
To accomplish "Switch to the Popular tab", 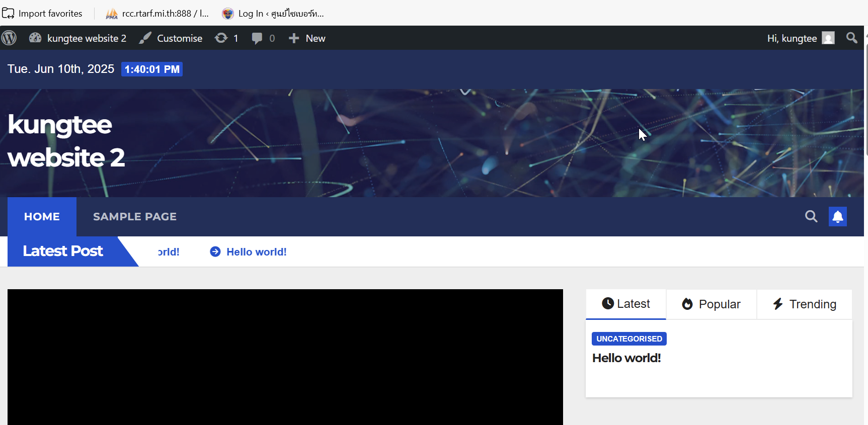I will [712, 304].
